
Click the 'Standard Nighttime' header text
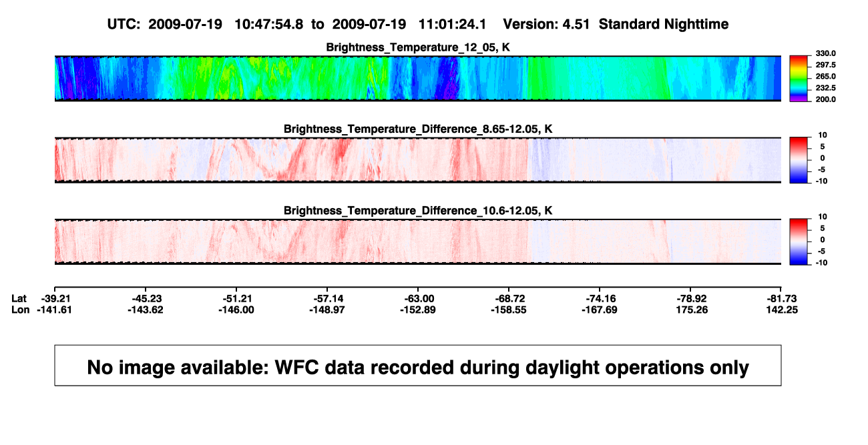664,24
